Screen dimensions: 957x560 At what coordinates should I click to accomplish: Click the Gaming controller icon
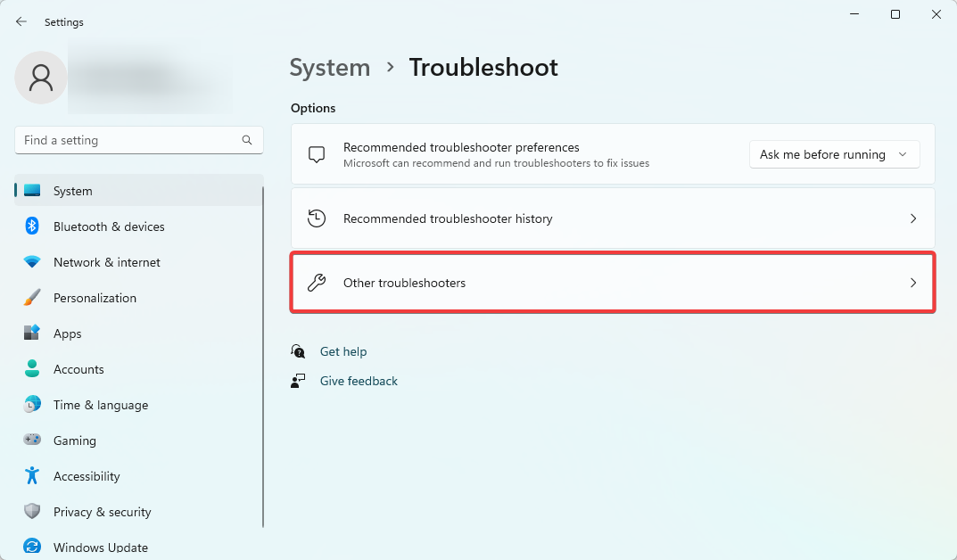pyautogui.click(x=32, y=441)
